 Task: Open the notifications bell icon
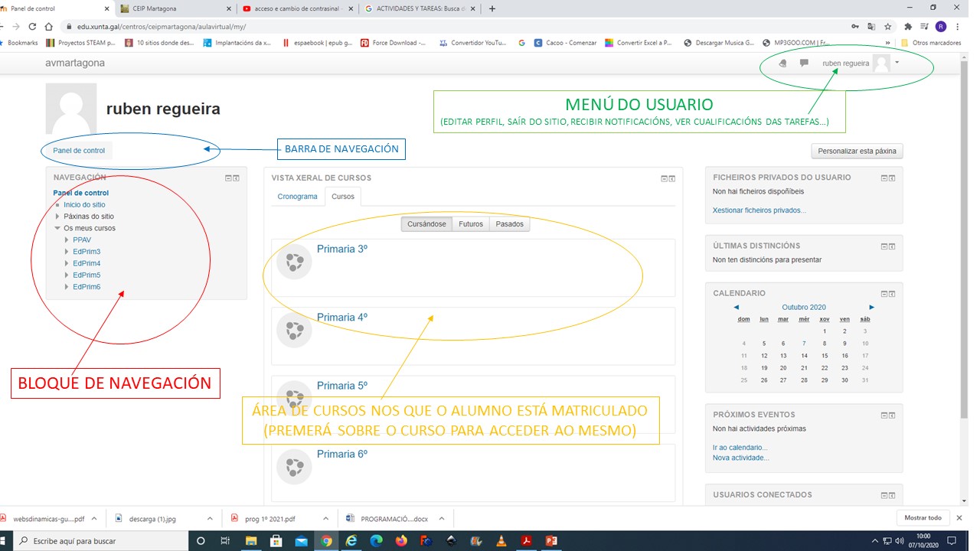(782, 64)
